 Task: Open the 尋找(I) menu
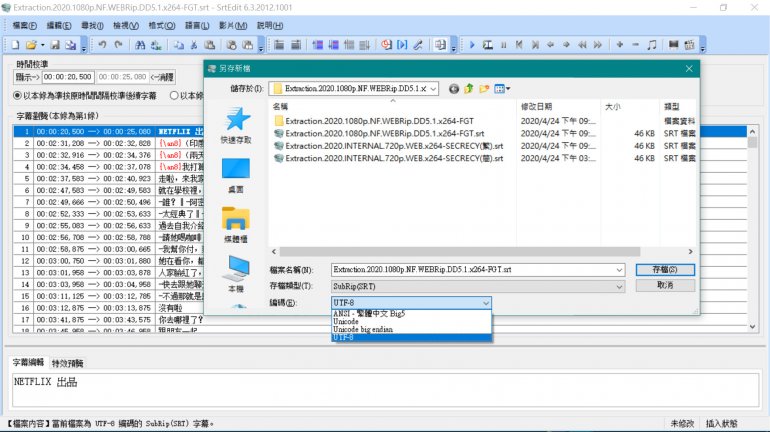[x=92, y=26]
